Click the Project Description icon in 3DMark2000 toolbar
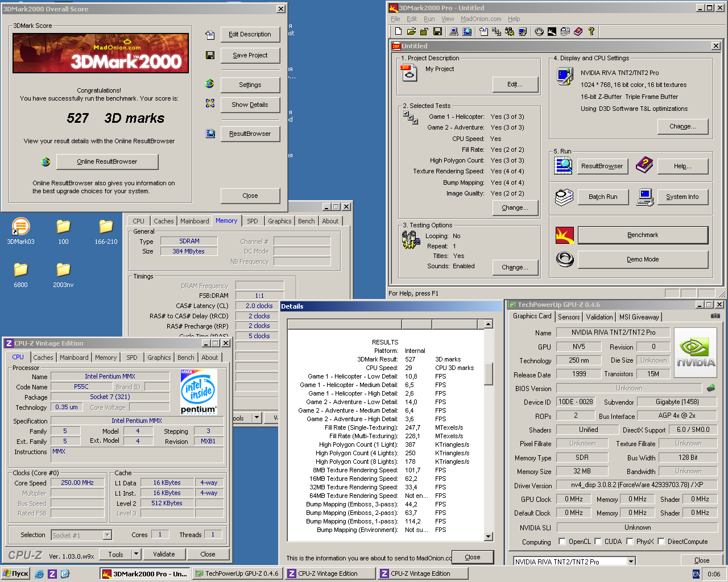This screenshot has width=728, height=582. point(483,31)
